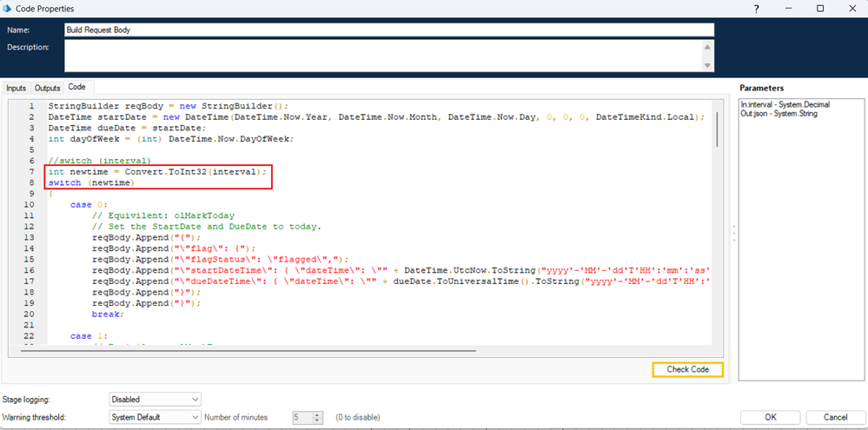The image size is (868, 430).
Task: Click comment "// Equivilent: olMarkToday"
Action: 163,215
